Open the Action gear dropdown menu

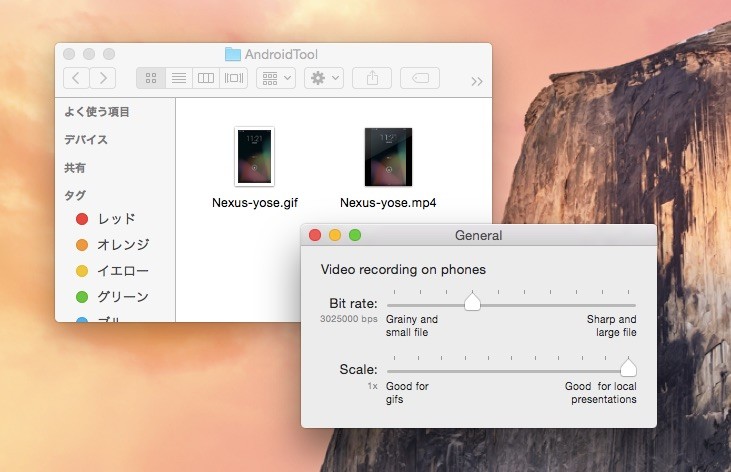coord(324,78)
